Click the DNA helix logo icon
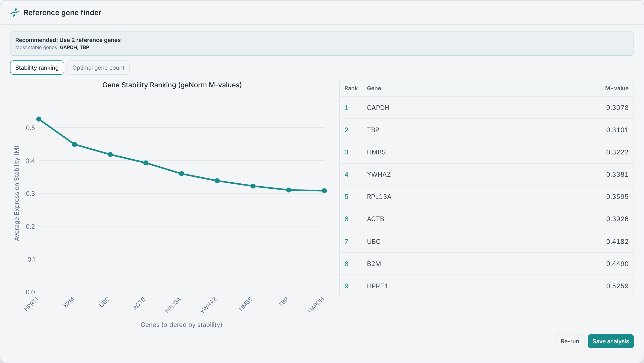This screenshot has height=363, width=644. point(15,13)
